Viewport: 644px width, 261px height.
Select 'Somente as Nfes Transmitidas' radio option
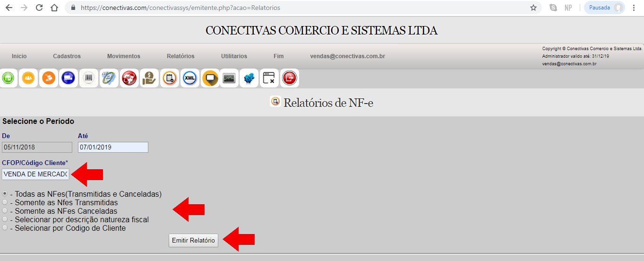pos(5,202)
